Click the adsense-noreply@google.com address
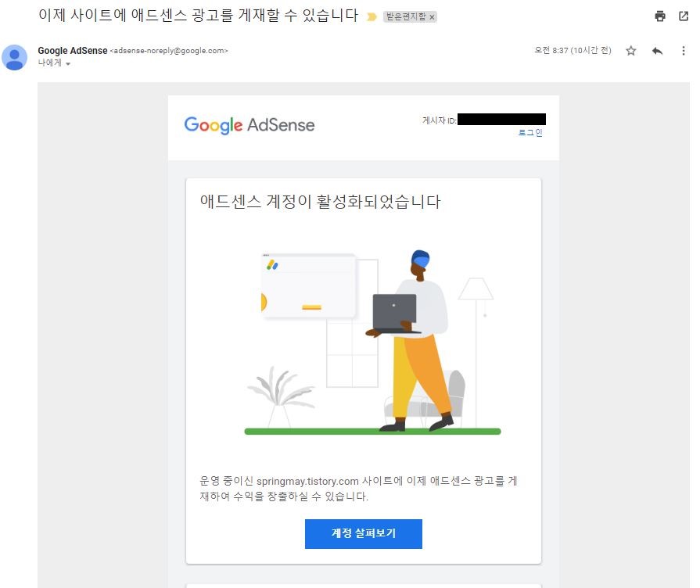The height and width of the screenshot is (588, 700). tap(169, 51)
